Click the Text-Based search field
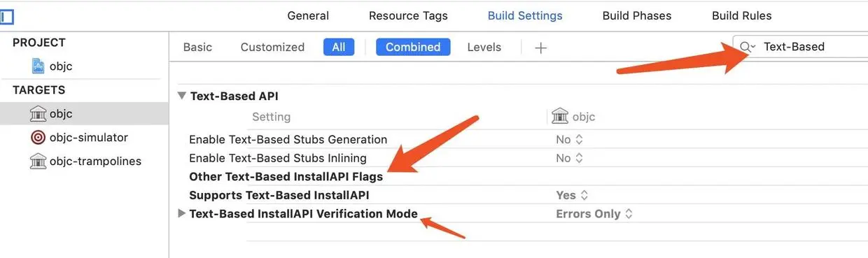The width and height of the screenshot is (868, 258). tap(800, 47)
